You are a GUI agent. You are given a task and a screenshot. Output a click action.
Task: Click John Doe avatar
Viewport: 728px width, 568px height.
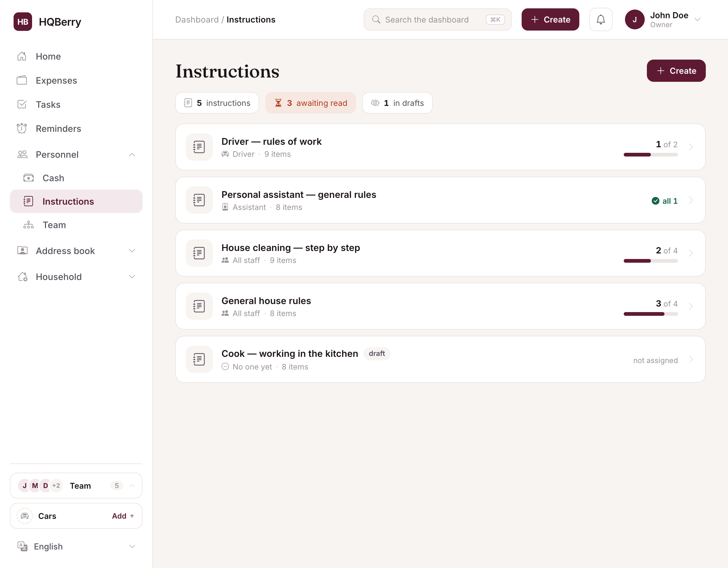pos(635,20)
